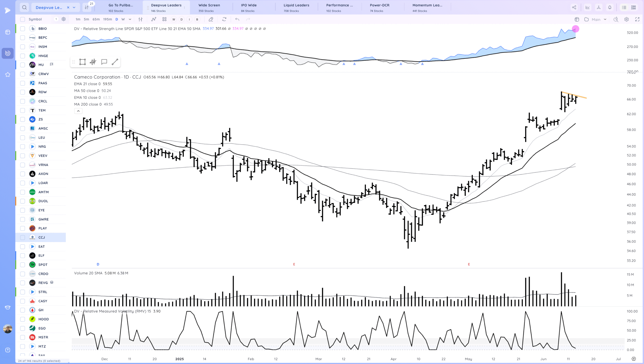
Task: Expand the timeframe dropdown chevron after W
Action: pos(130,19)
